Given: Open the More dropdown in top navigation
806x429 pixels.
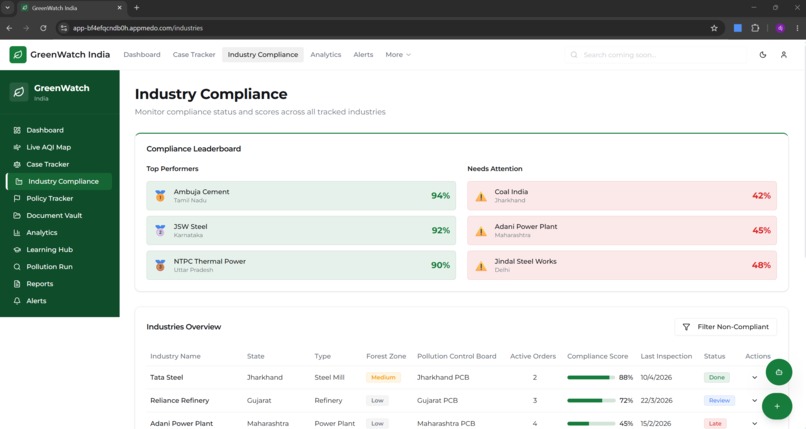Looking at the screenshot, I should [x=398, y=54].
